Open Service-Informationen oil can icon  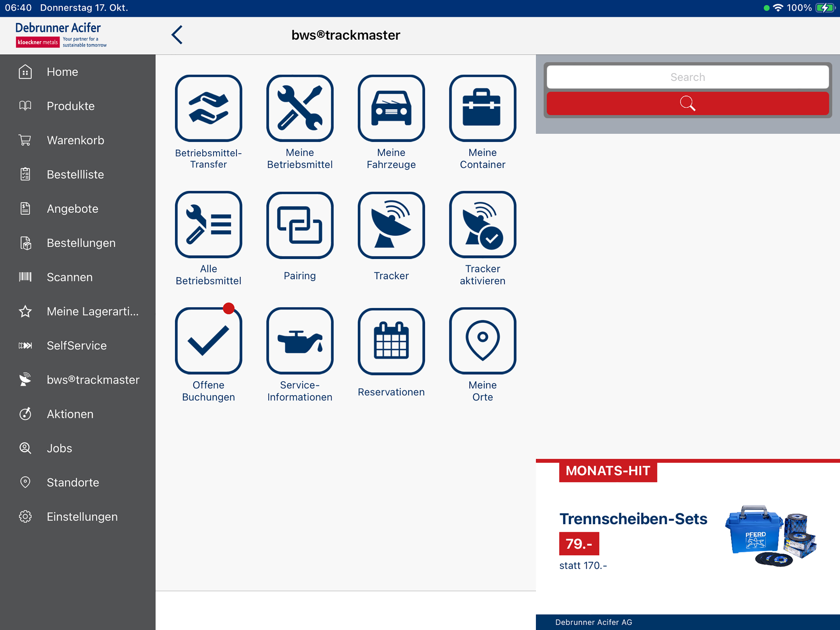click(x=299, y=341)
